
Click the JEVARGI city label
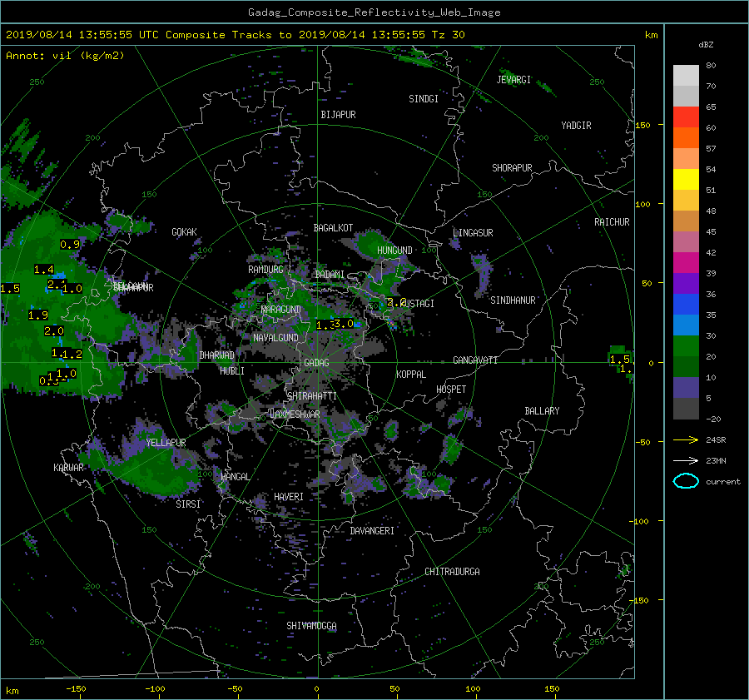click(513, 80)
